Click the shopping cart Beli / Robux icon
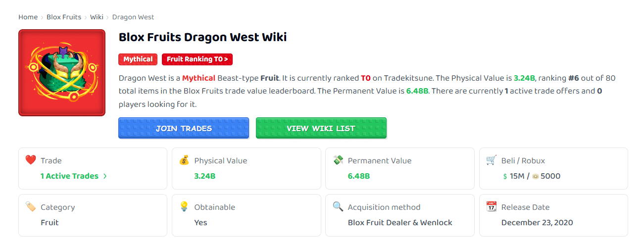Image resolution: width=644 pixels, height=245 pixels. (x=492, y=160)
